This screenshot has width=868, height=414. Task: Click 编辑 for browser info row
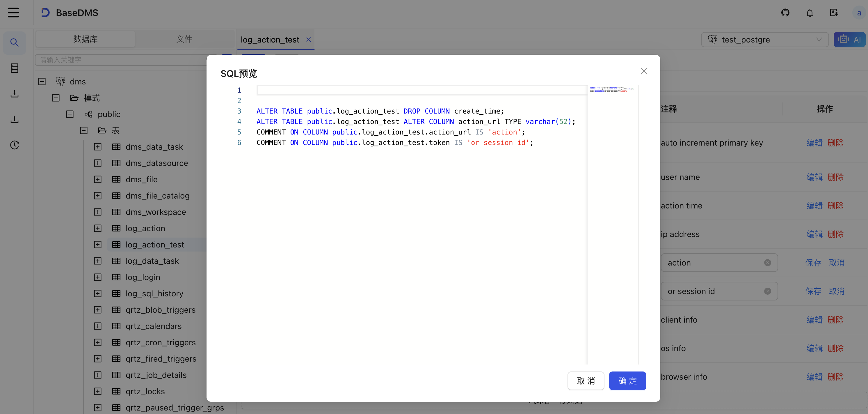(814, 376)
